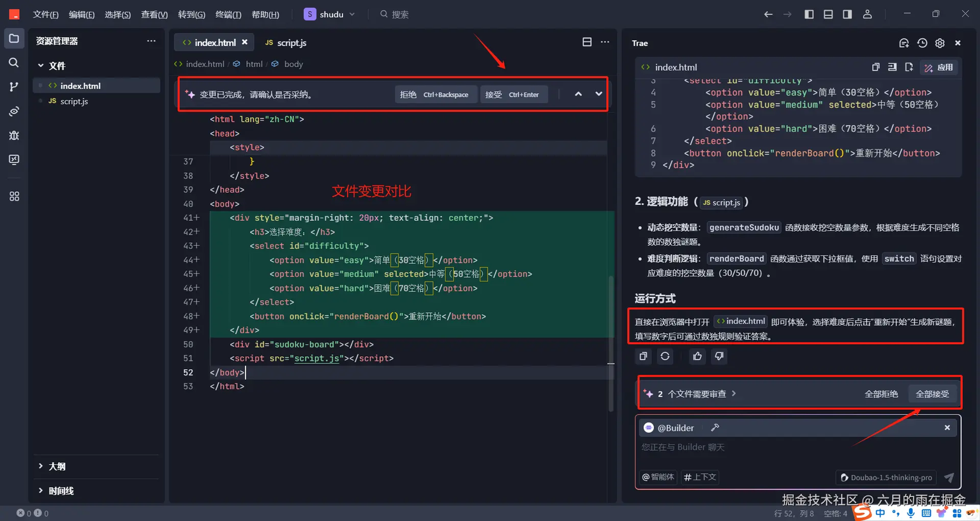Click the Builder chat input field
980x521 pixels.
[x=798, y=448]
